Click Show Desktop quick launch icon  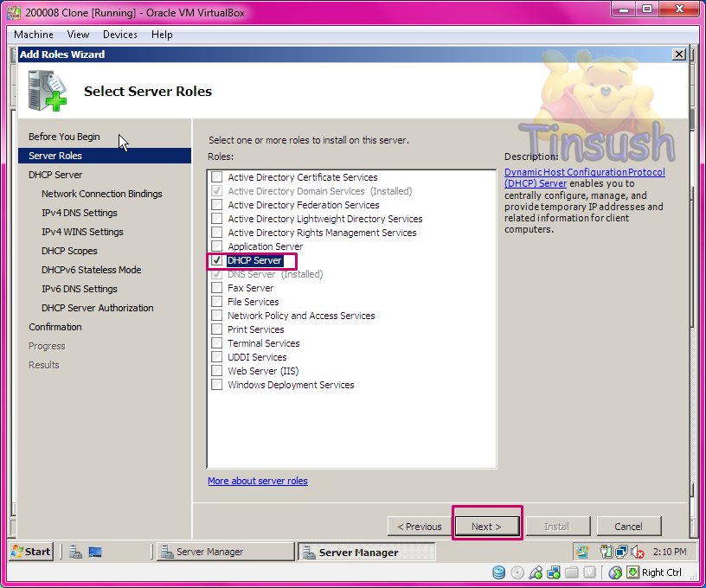click(95, 552)
